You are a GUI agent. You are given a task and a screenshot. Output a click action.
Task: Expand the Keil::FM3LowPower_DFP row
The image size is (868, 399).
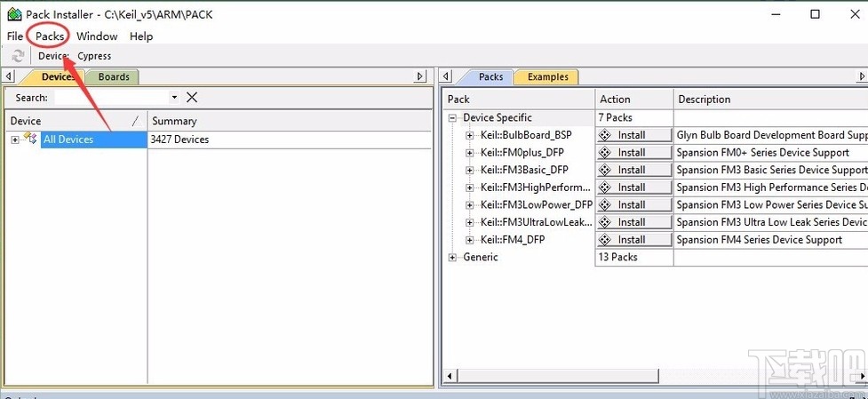point(470,204)
